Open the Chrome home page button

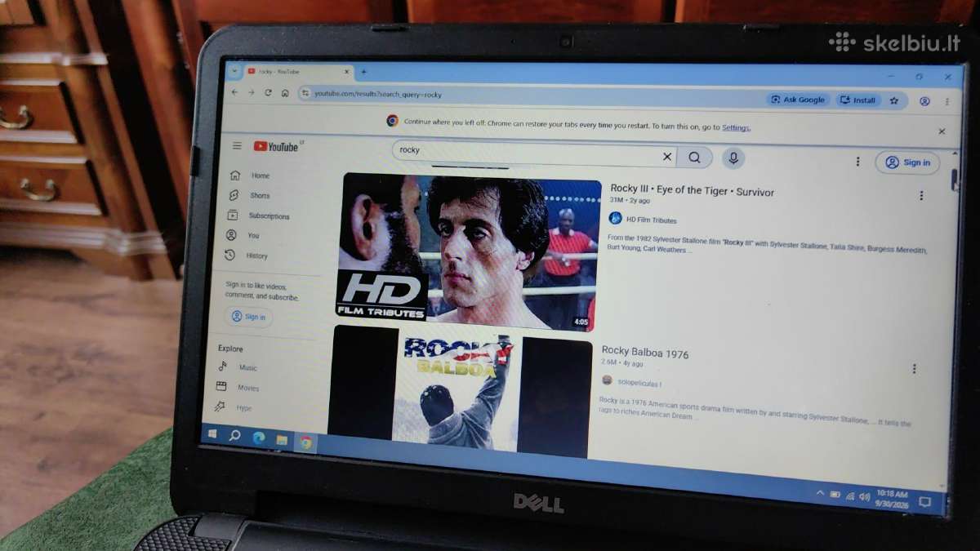285,93
